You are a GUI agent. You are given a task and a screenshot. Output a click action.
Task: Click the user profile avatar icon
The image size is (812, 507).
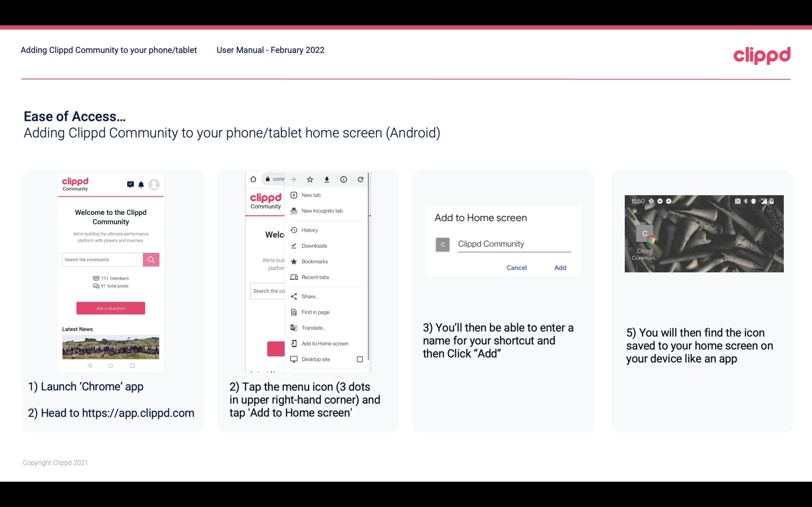coord(154,184)
